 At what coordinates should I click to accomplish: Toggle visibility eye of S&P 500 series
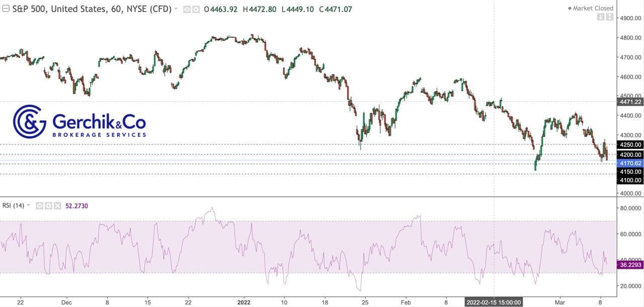click(187, 9)
